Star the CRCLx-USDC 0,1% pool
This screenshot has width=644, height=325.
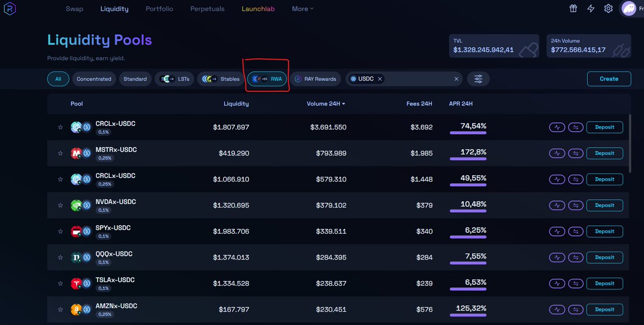click(60, 127)
